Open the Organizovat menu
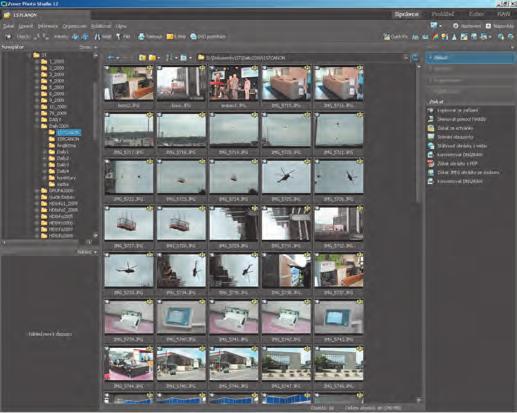 click(74, 26)
